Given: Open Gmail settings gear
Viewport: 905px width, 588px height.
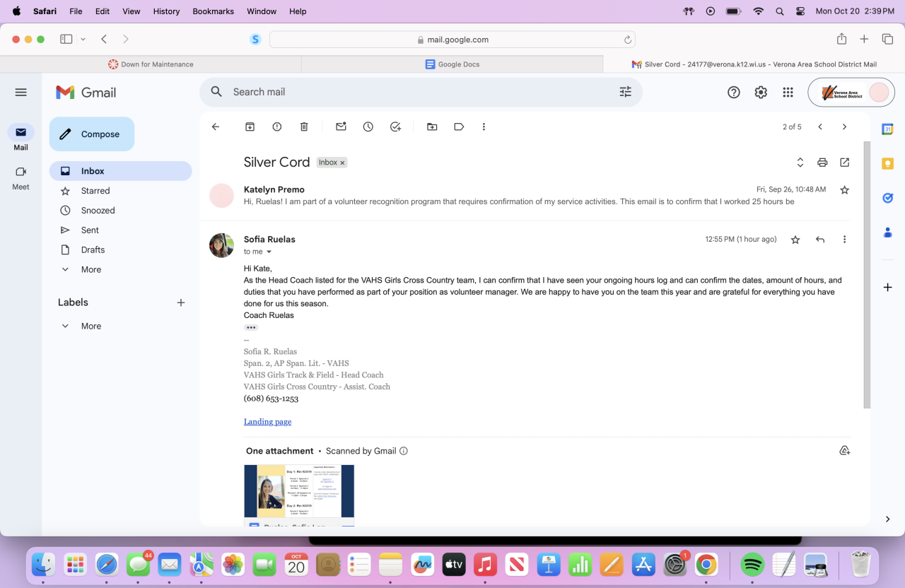Looking at the screenshot, I should coord(761,92).
